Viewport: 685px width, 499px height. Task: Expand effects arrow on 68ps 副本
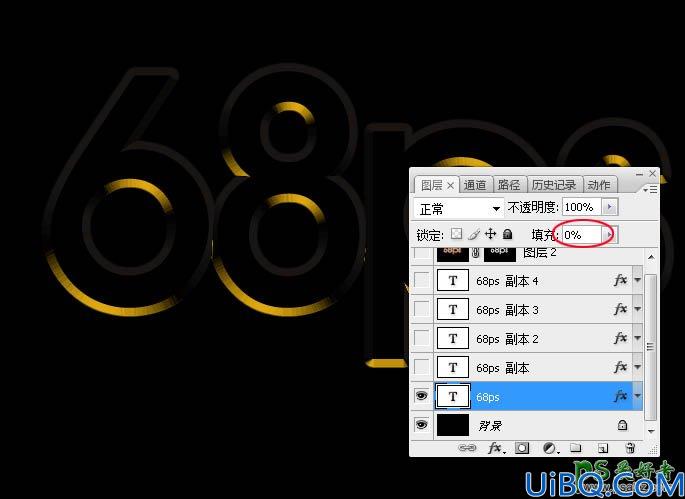pos(637,367)
